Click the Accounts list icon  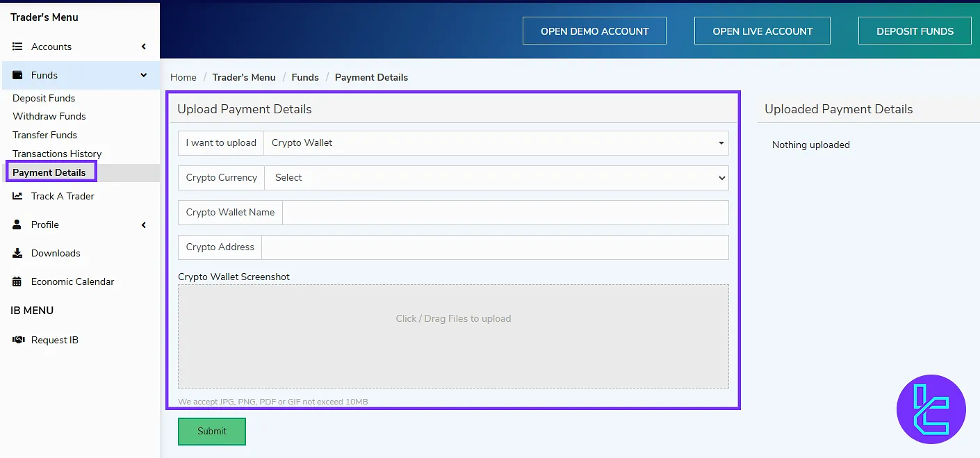(x=17, y=47)
